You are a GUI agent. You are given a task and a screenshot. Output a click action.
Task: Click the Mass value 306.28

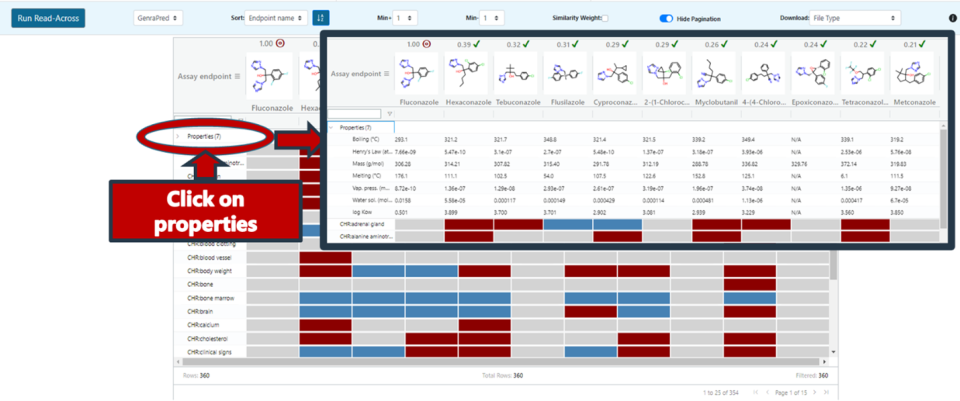403,164
